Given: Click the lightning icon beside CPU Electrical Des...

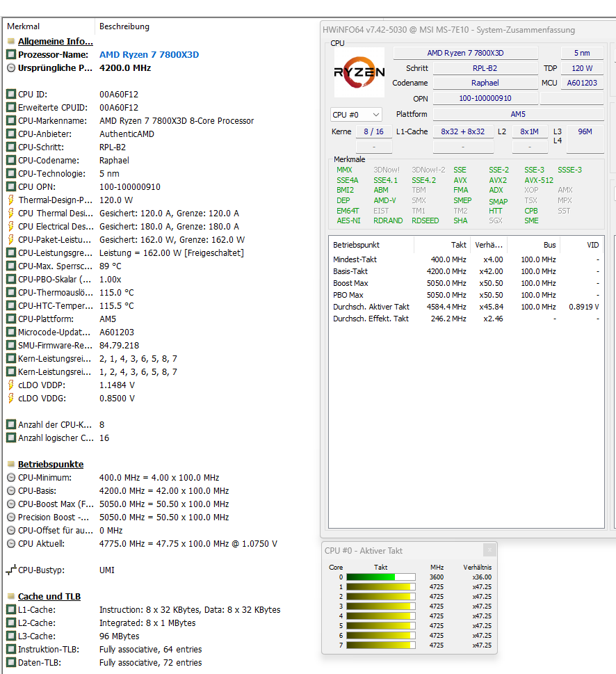Looking at the screenshot, I should pos(11,227).
